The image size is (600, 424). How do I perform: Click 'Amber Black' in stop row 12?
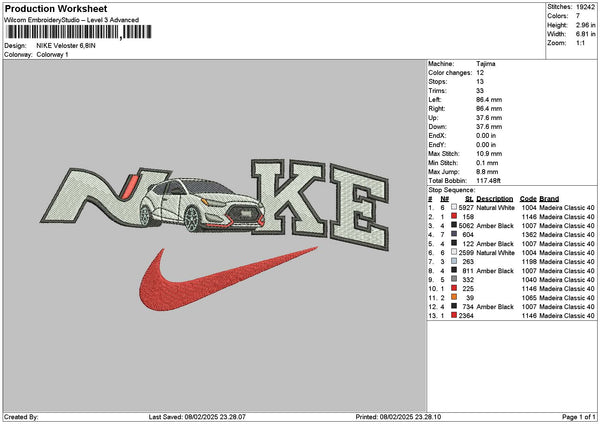coord(495,307)
